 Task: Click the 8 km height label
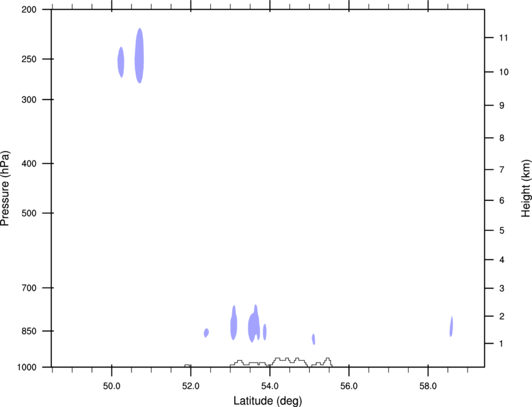(502, 138)
